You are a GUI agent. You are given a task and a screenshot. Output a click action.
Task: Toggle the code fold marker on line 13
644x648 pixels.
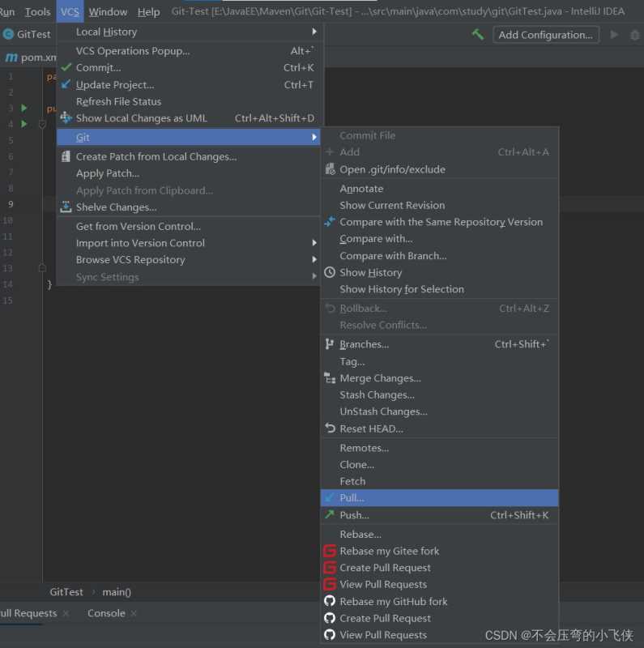pos(42,268)
